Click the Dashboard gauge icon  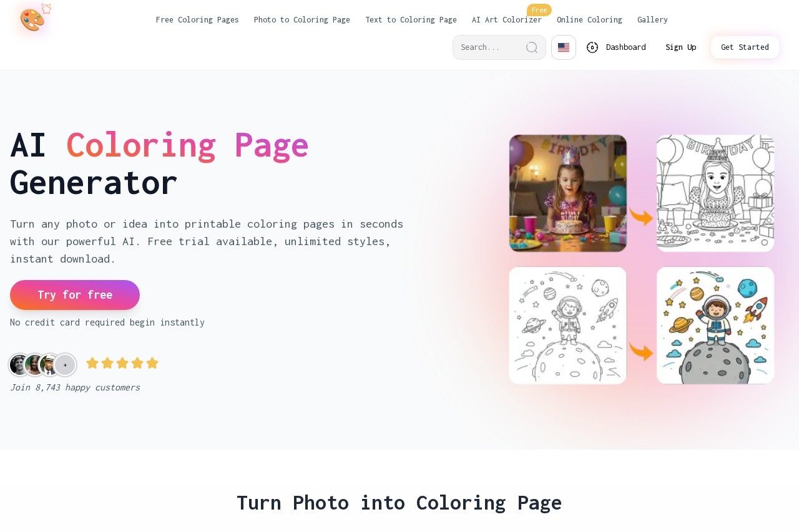coord(592,47)
